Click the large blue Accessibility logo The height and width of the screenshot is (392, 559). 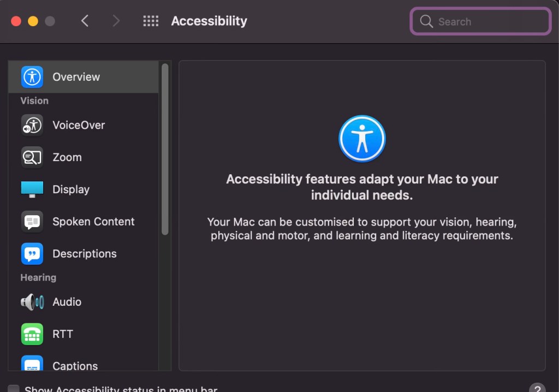click(362, 139)
